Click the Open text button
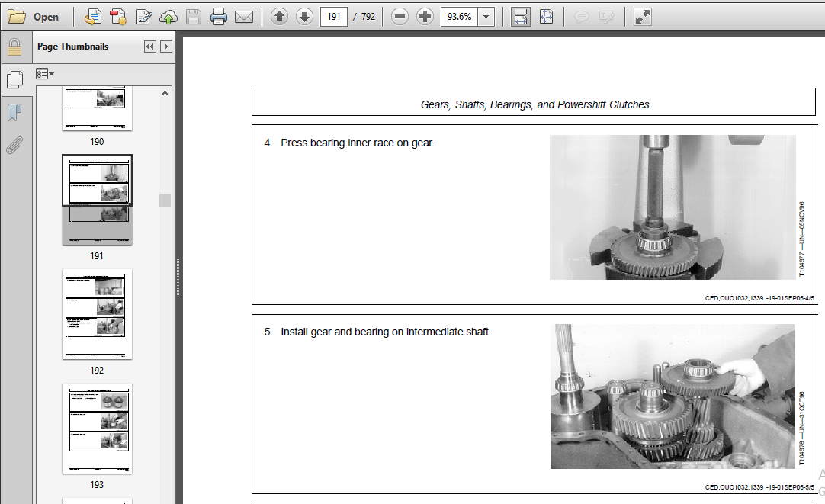Viewport: 825px width, 504px height. [46, 17]
